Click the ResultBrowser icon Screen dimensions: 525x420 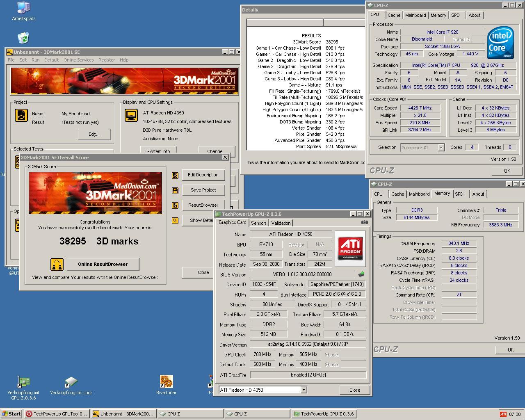(x=175, y=205)
